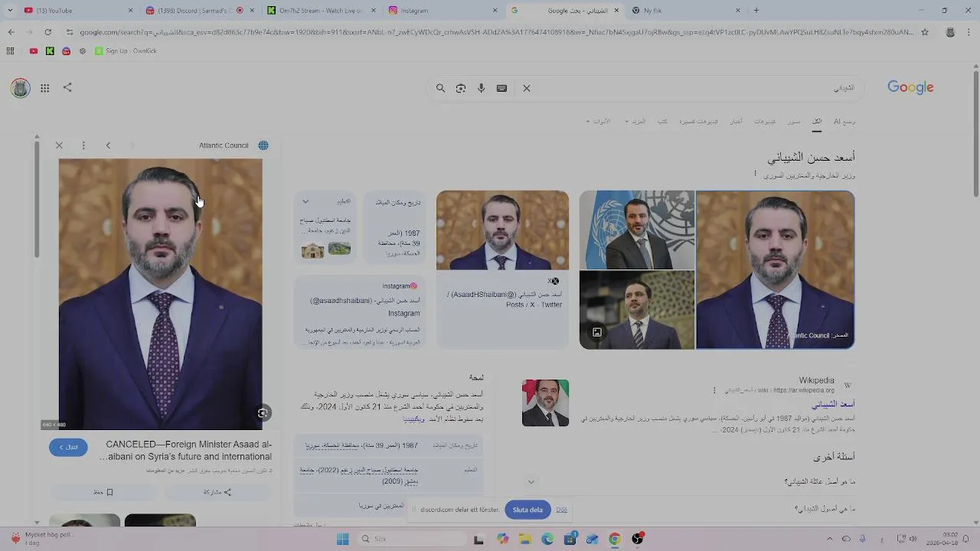This screenshot has width=980, height=551.
Task: Switch to the Ny flik tab
Action: [685, 11]
